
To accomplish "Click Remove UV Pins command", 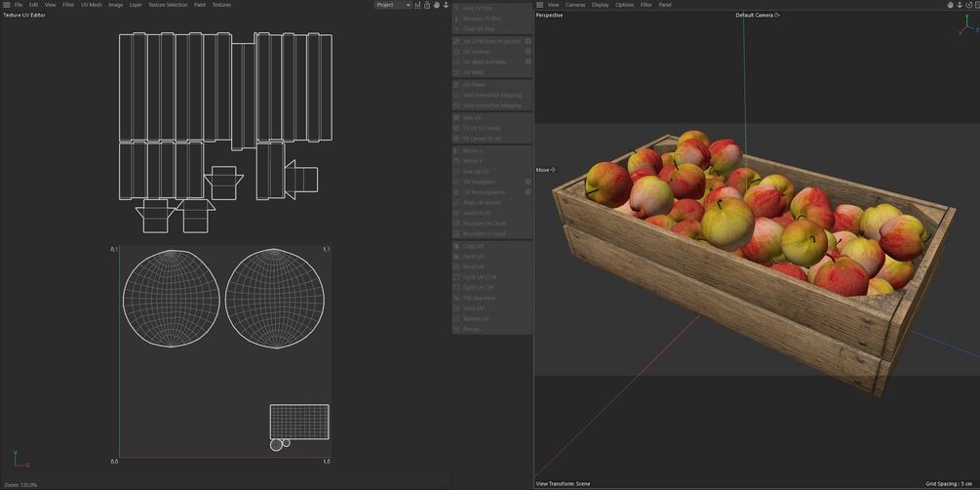I will (x=492, y=19).
